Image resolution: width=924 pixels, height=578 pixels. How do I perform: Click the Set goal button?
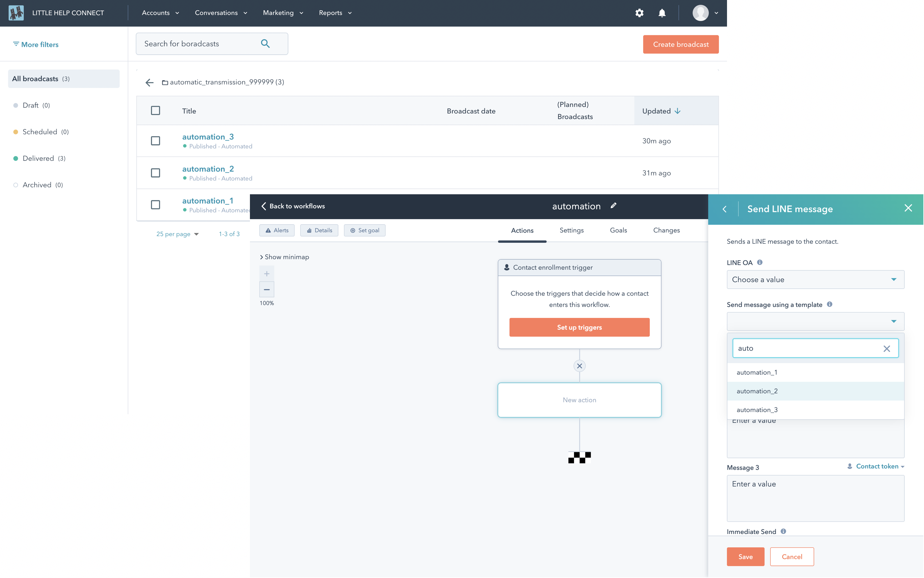(365, 230)
